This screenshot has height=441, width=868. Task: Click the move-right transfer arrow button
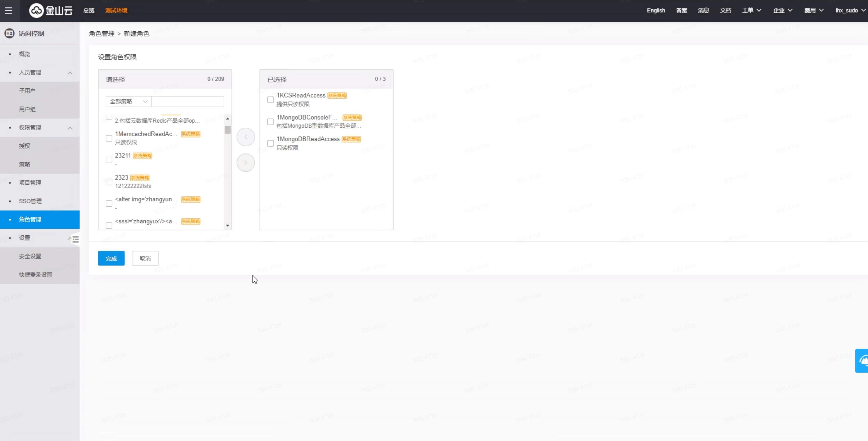tap(246, 163)
